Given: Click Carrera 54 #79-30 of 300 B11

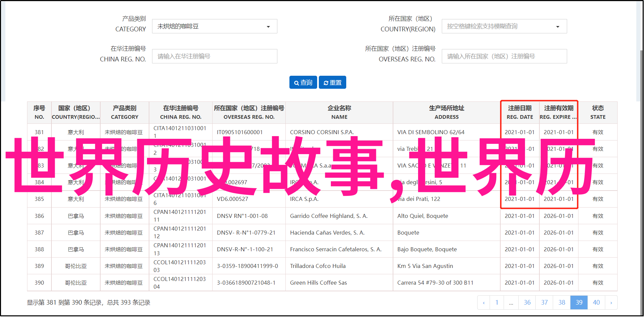Looking at the screenshot, I should 435,283.
